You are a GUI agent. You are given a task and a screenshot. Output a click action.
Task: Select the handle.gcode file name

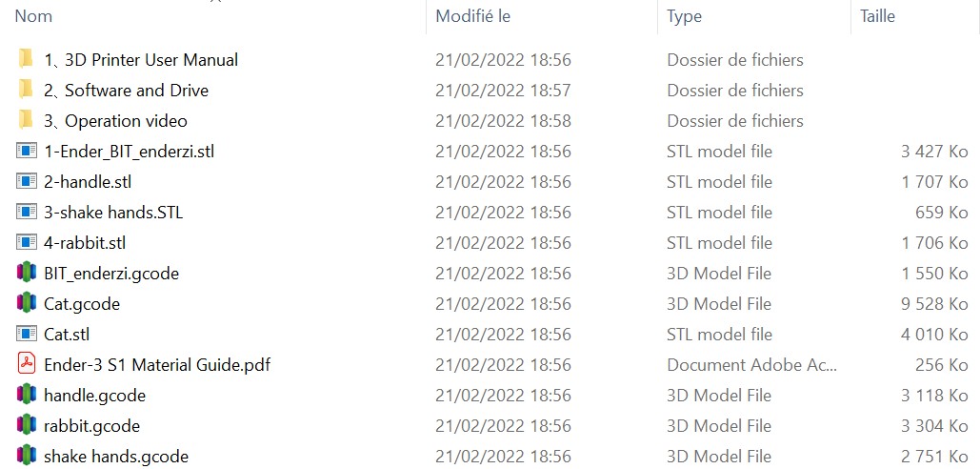point(95,396)
